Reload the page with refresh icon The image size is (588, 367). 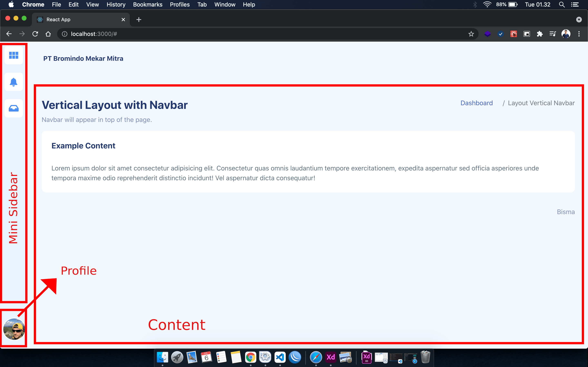(35, 34)
